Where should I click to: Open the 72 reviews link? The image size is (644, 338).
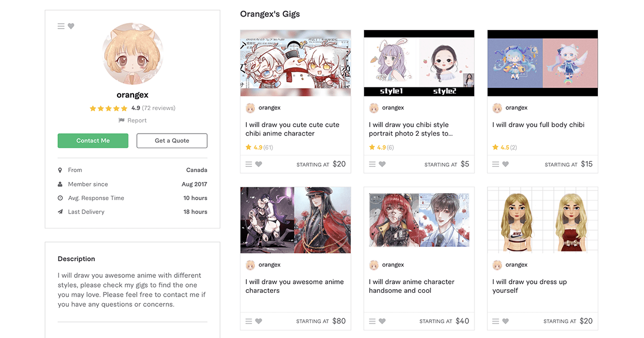pos(159,108)
